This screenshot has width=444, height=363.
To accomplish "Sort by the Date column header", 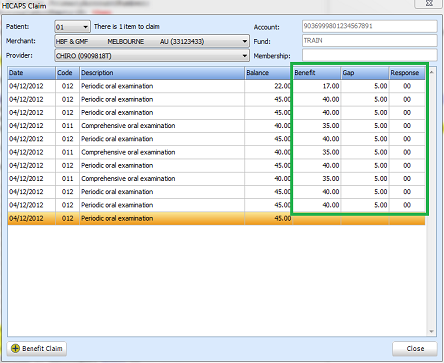I will [32, 73].
